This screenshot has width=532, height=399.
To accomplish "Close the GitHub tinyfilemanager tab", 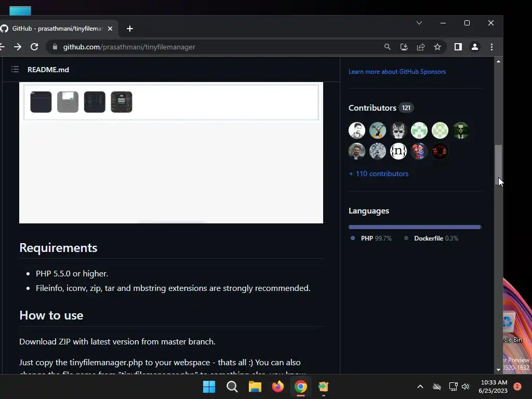I will (x=110, y=29).
